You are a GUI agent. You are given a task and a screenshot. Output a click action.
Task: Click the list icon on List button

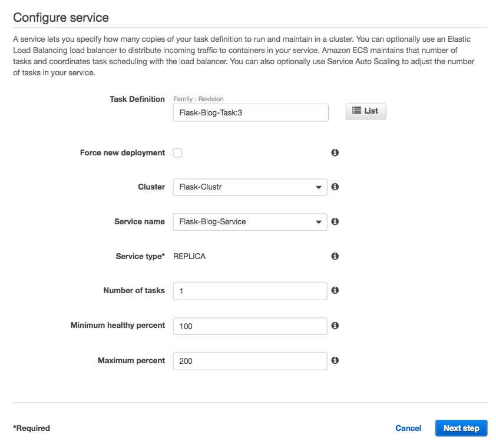tap(356, 110)
